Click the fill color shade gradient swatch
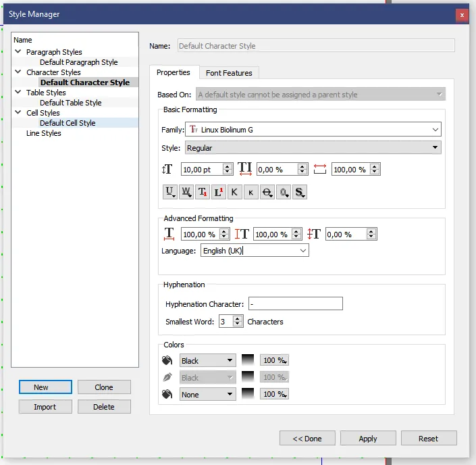 click(x=248, y=360)
